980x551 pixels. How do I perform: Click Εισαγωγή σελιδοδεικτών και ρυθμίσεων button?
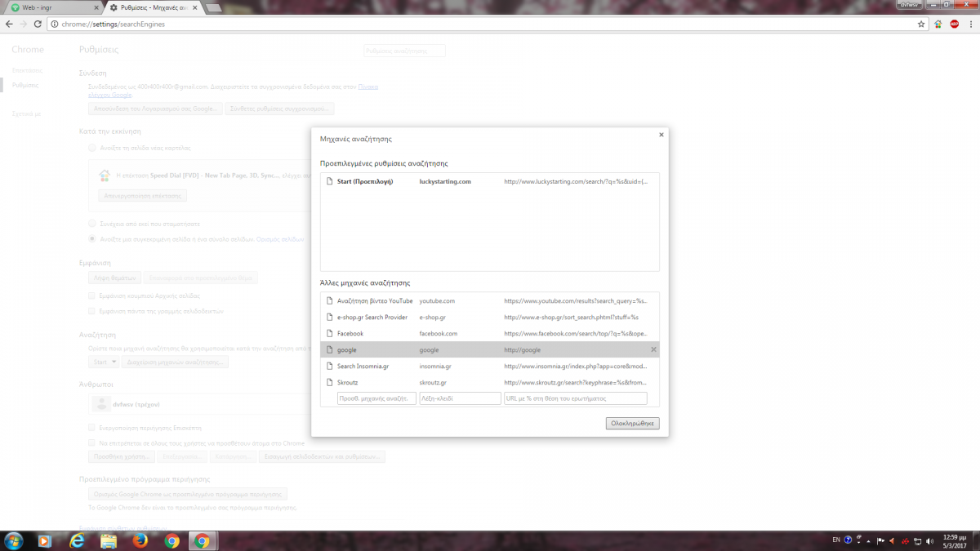pos(321,457)
